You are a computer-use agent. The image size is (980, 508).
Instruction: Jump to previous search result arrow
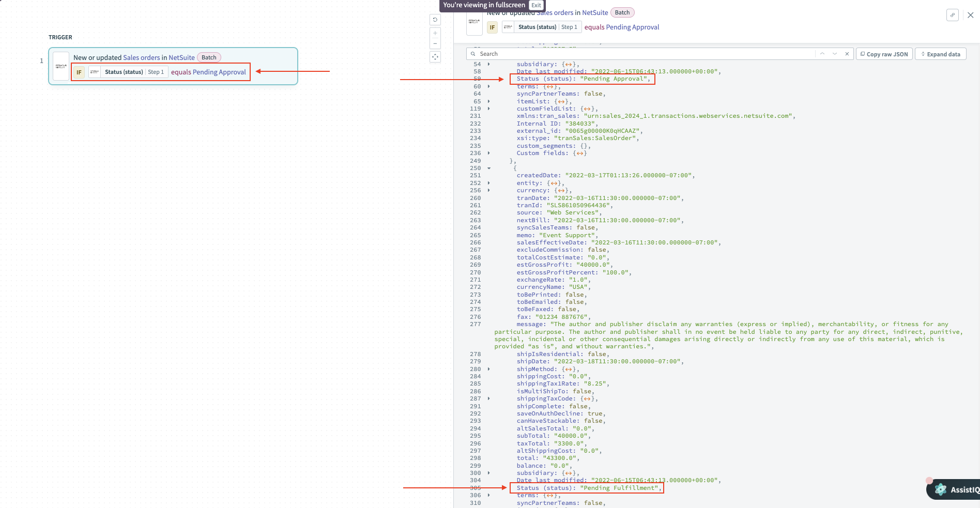coord(822,54)
